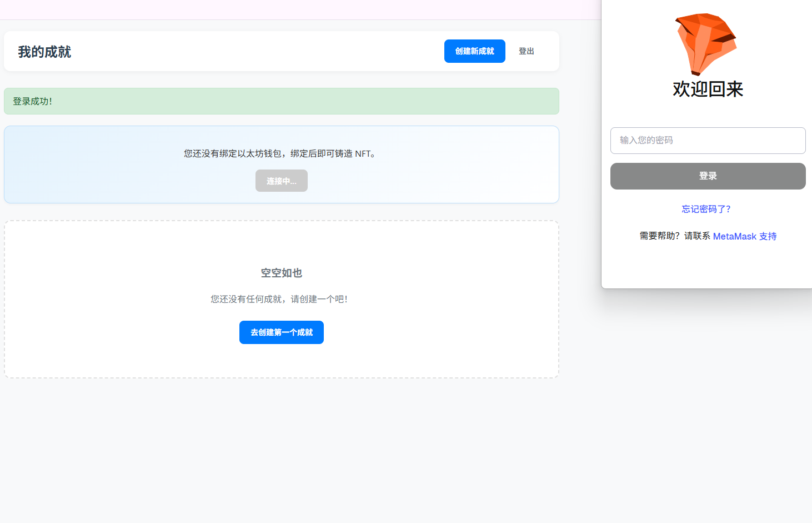Click the 登录成功 success banner
The image size is (812, 523).
pos(281,101)
